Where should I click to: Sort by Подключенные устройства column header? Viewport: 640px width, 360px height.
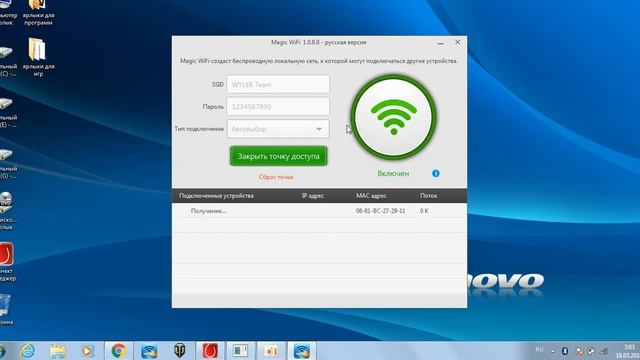pos(216,196)
